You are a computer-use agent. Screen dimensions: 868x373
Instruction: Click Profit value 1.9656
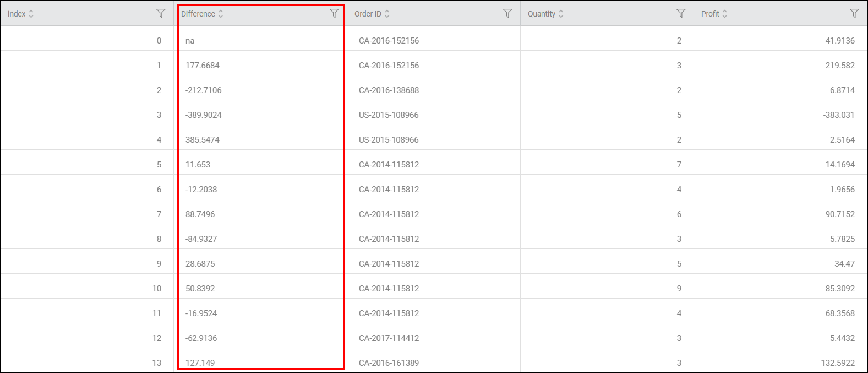pyautogui.click(x=842, y=190)
